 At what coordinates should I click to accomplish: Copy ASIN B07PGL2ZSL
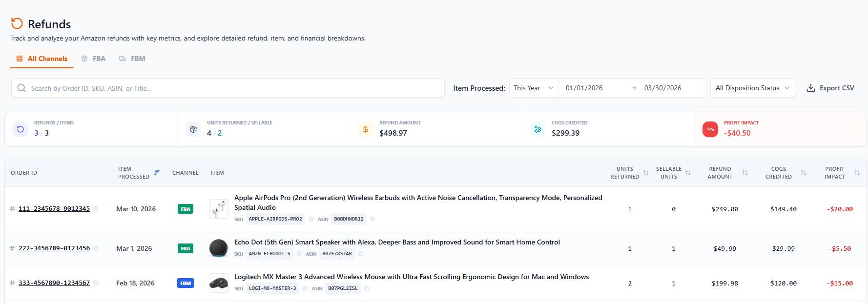click(x=367, y=288)
